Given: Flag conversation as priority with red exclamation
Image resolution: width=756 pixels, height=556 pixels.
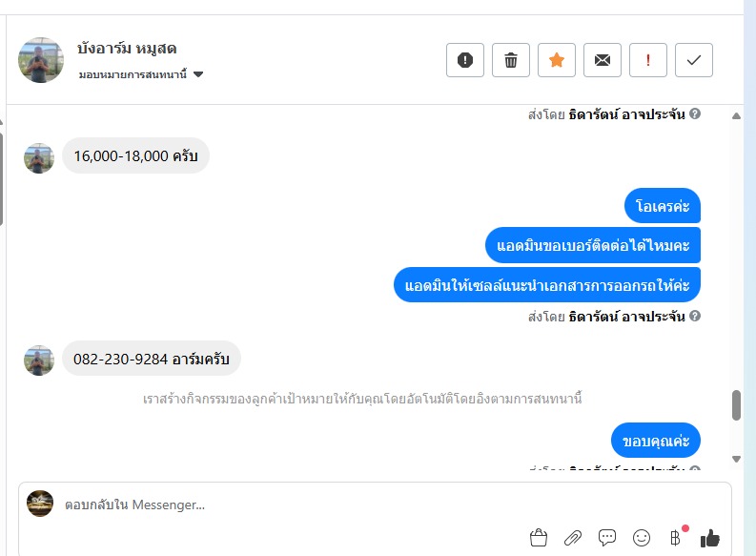Looking at the screenshot, I should (x=648, y=60).
